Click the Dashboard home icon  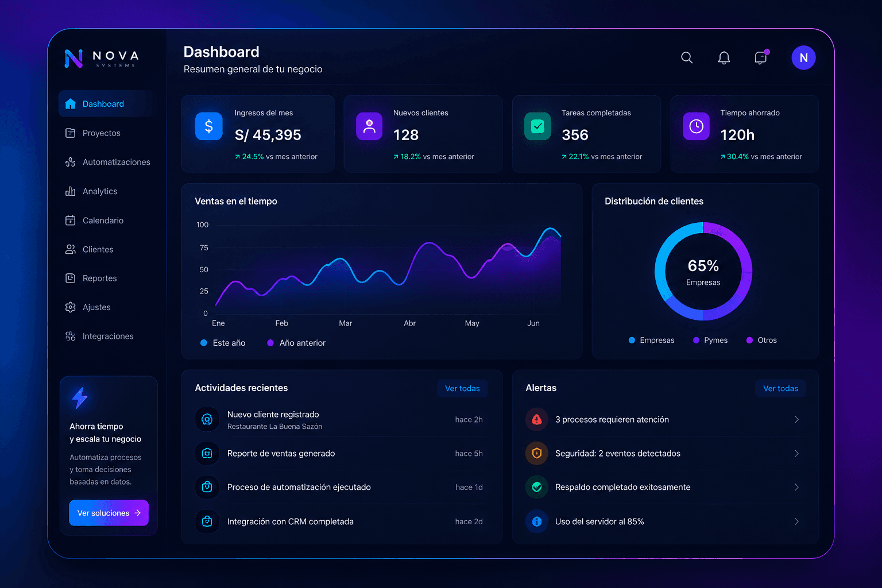coord(71,104)
